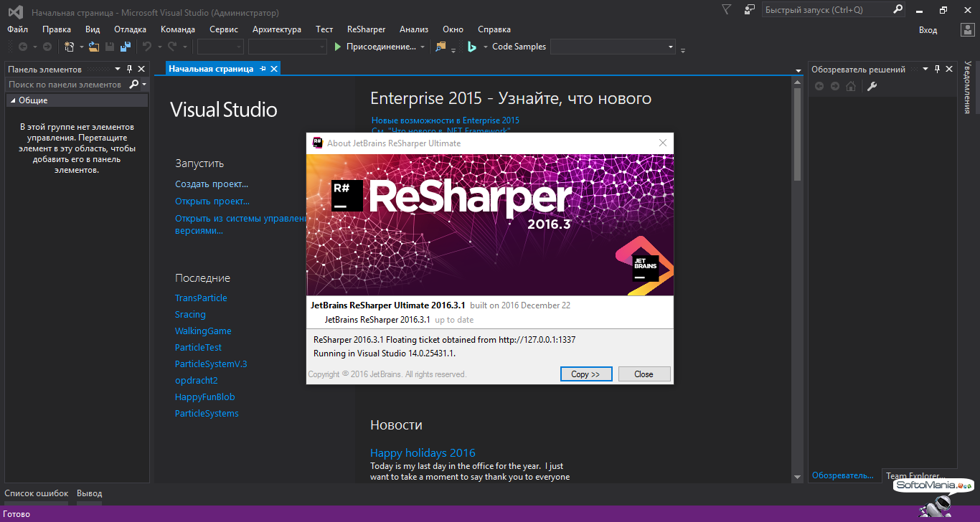Click the Toolbox search input field
980x522 pixels.
(67, 85)
